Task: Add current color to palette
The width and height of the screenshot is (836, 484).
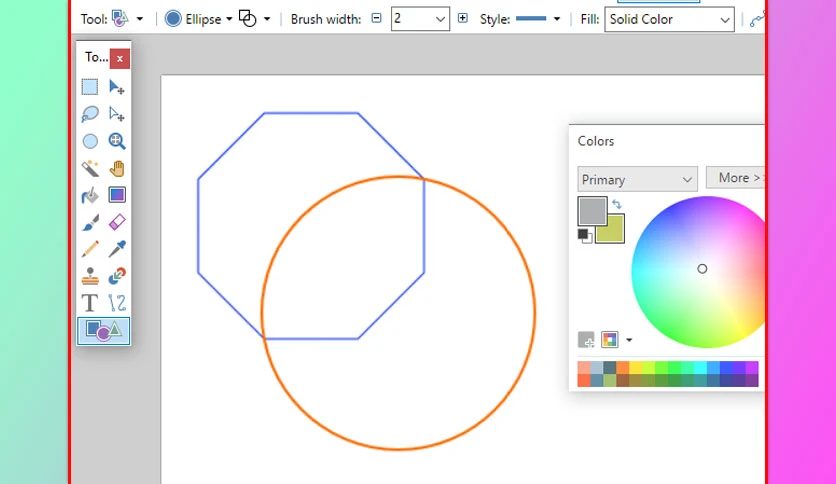Action: (586, 340)
